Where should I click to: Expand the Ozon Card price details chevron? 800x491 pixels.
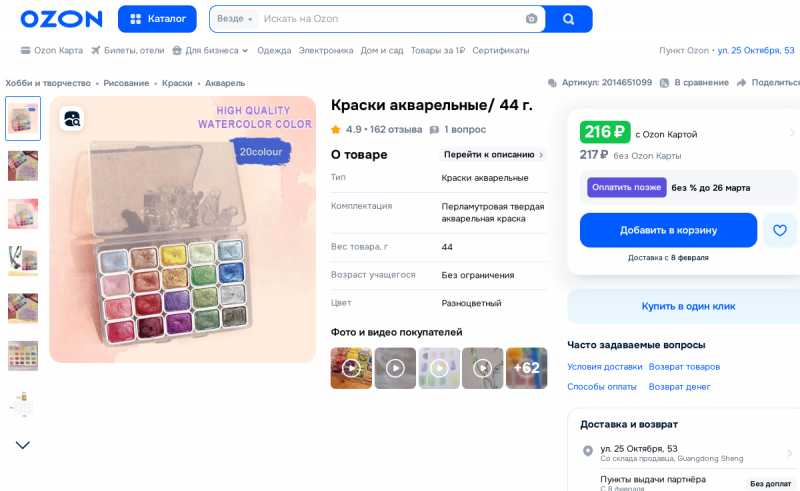792,133
